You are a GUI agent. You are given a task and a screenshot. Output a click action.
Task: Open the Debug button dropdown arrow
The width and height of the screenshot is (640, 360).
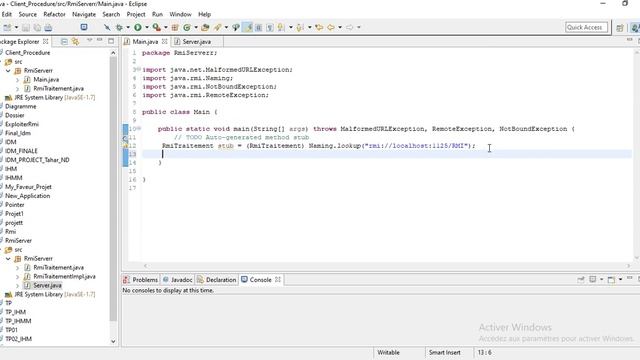128,27
